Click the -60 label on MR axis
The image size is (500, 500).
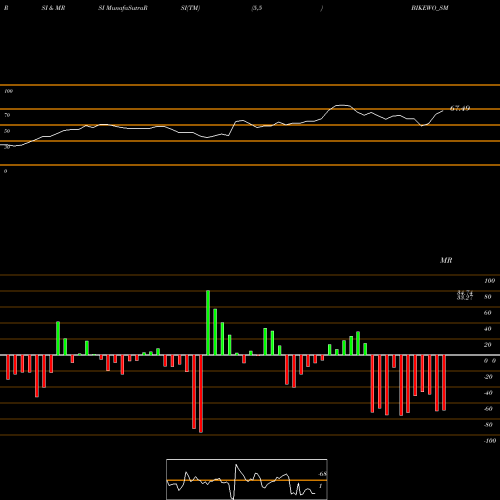click(488, 409)
